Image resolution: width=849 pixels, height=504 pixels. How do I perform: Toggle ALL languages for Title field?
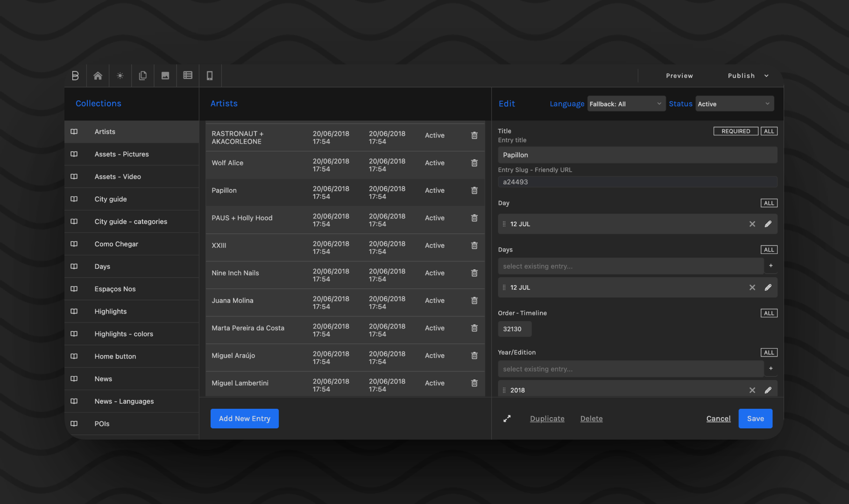769,131
